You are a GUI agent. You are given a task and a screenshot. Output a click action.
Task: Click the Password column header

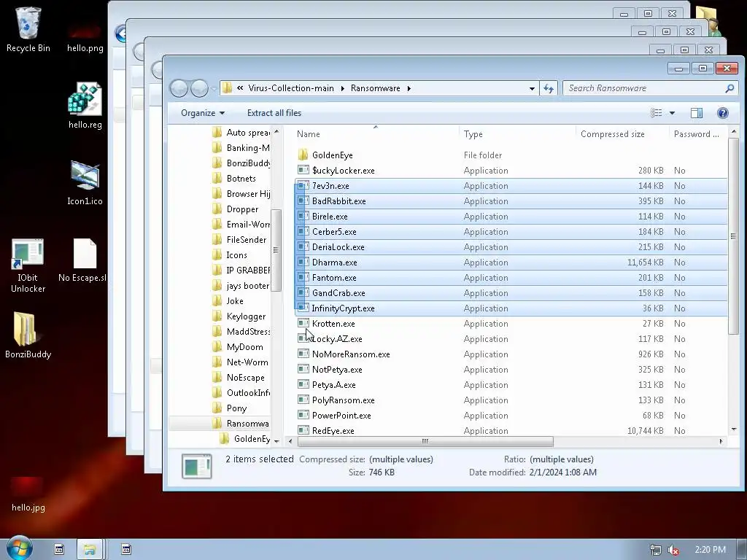tap(697, 134)
